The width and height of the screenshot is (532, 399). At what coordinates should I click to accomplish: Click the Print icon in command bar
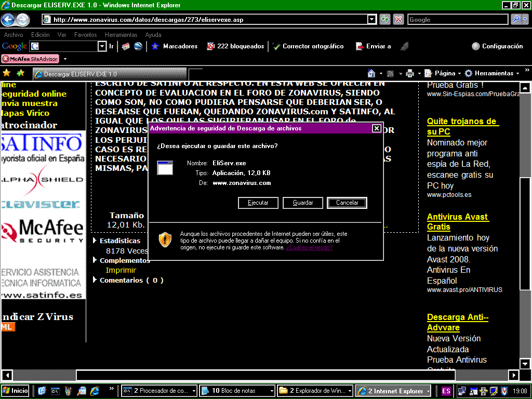pos(409,73)
